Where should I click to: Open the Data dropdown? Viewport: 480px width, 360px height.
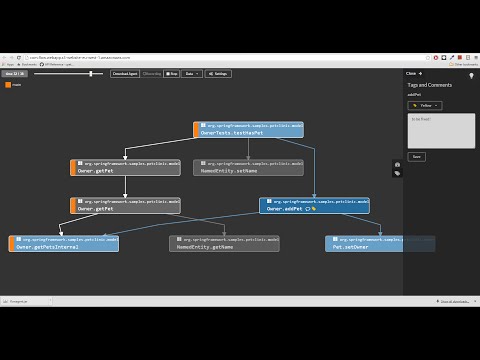point(192,74)
